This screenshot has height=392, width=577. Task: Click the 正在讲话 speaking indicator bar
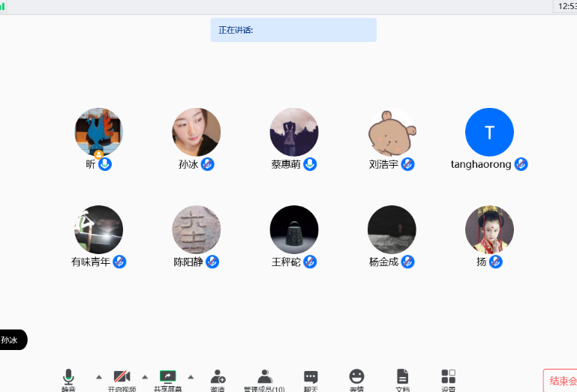coord(293,30)
